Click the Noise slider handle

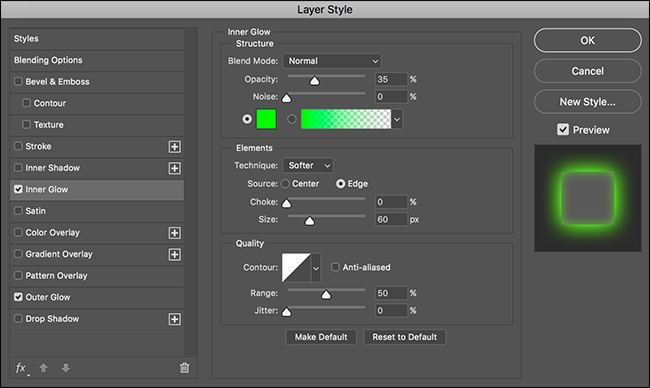click(286, 98)
